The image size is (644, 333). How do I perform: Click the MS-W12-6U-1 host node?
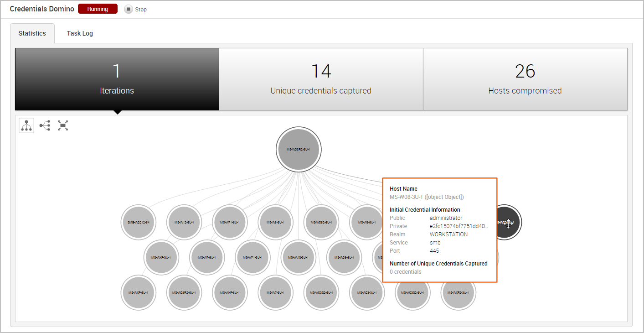(184, 223)
